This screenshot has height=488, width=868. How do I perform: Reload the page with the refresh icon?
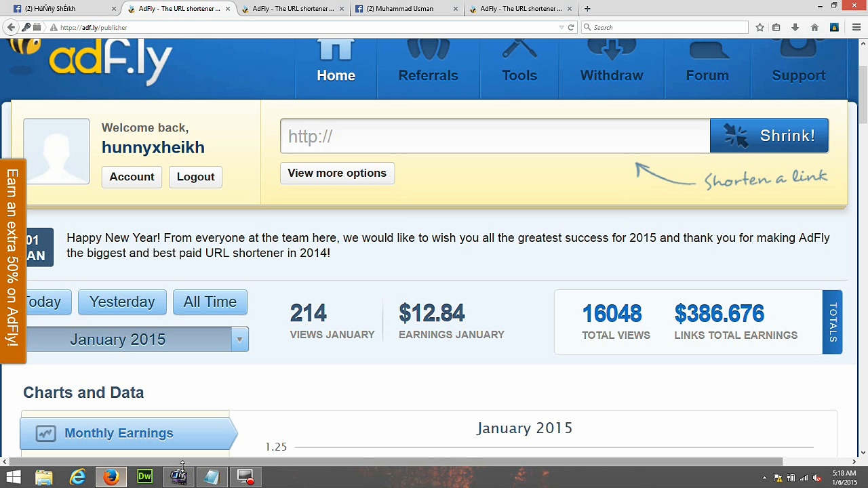[x=571, y=27]
